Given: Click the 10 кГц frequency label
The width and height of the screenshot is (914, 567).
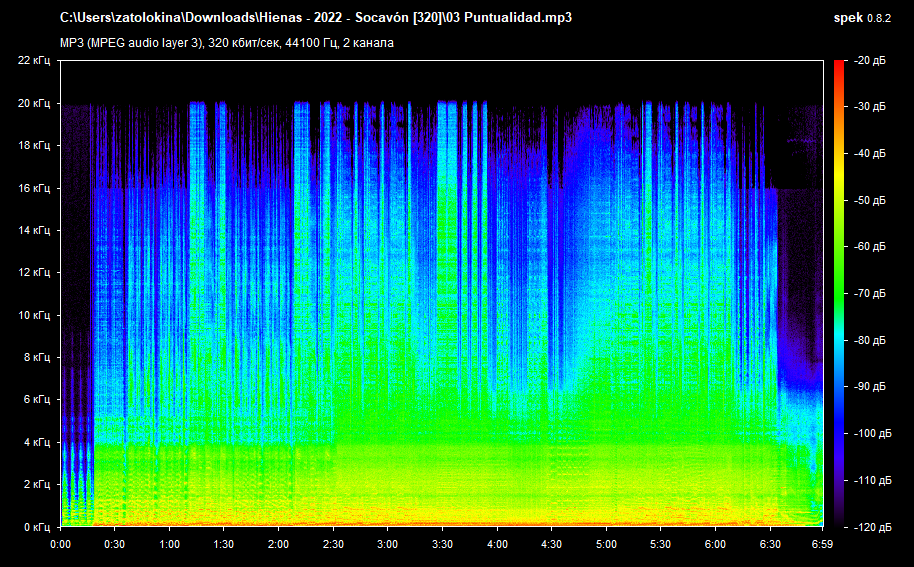Looking at the screenshot, I should [x=34, y=315].
